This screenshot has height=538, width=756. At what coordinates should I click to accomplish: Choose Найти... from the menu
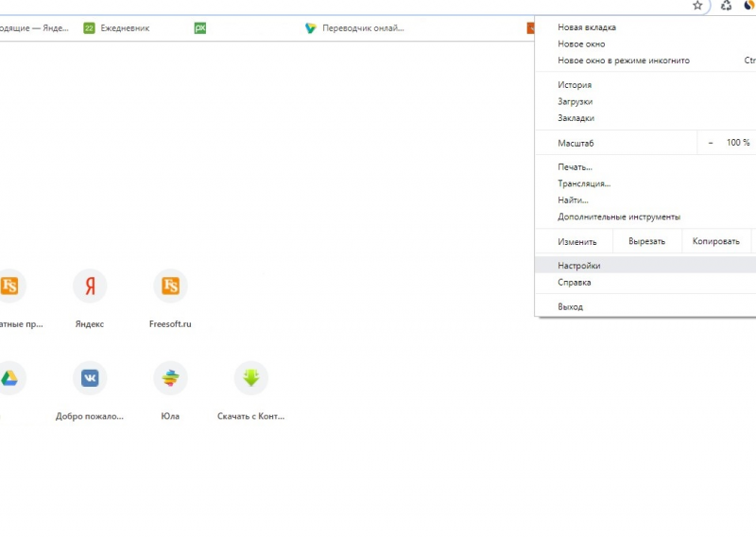click(645, 200)
